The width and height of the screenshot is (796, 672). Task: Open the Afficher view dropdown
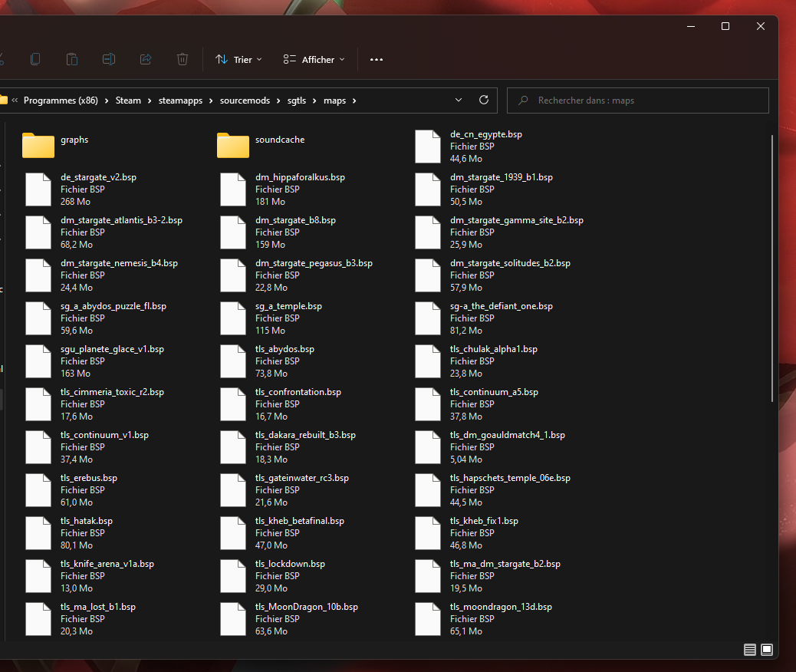click(x=314, y=59)
